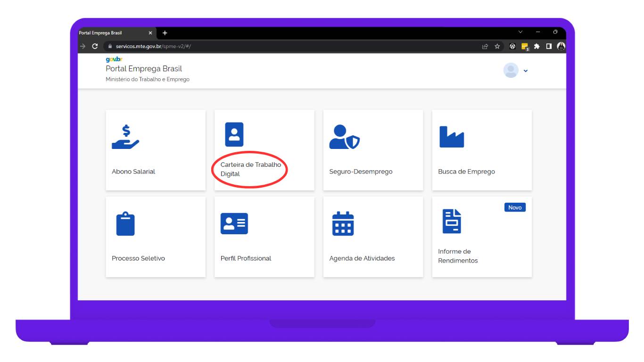
Task: Click the Carteira de Trabalho Digital label
Action: (x=250, y=169)
